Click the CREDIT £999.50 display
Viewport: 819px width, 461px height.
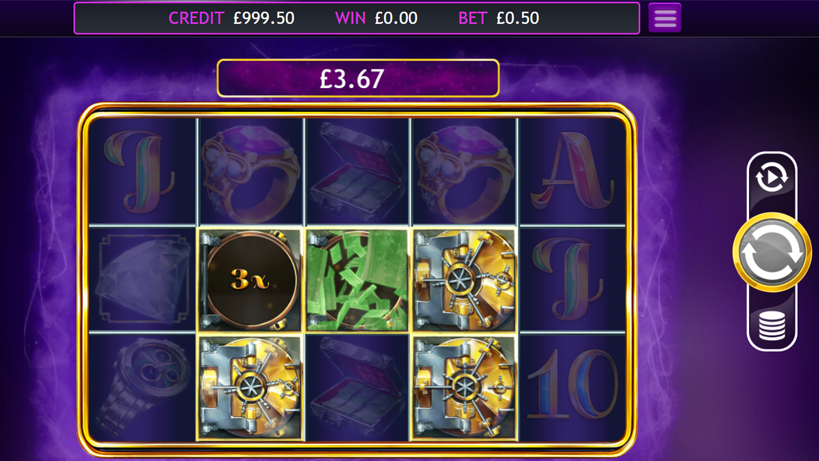tap(231, 18)
